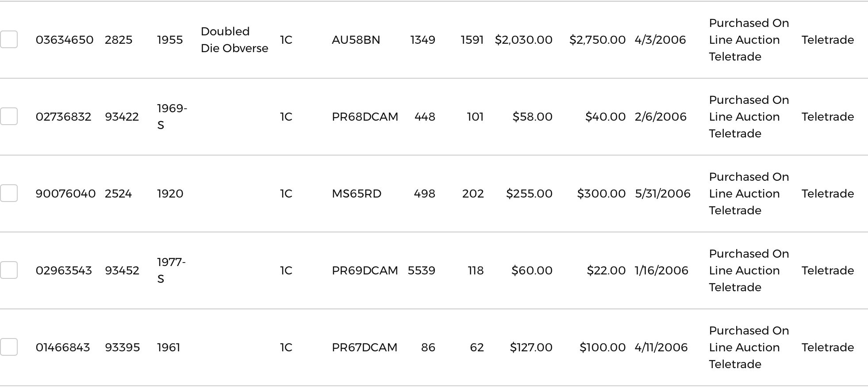Select the AU58BN grade cell
Screen dimensions: 868x388
[356, 40]
